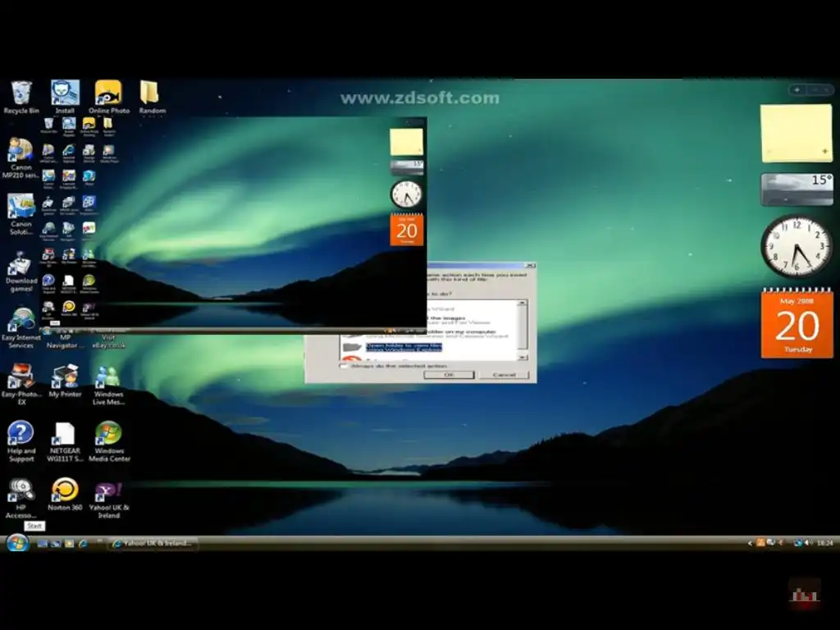Open the large Help and Support shortcut
Image resolution: width=840 pixels, height=630 pixels.
pyautogui.click(x=21, y=441)
